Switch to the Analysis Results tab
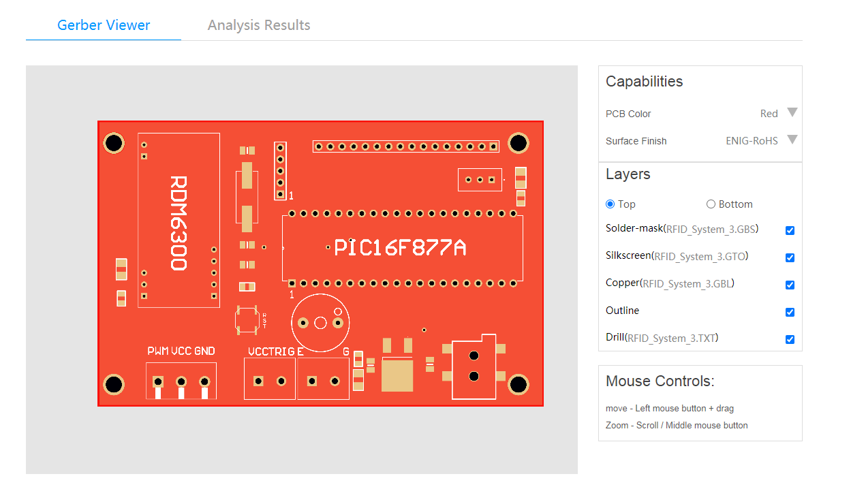 coord(259,25)
